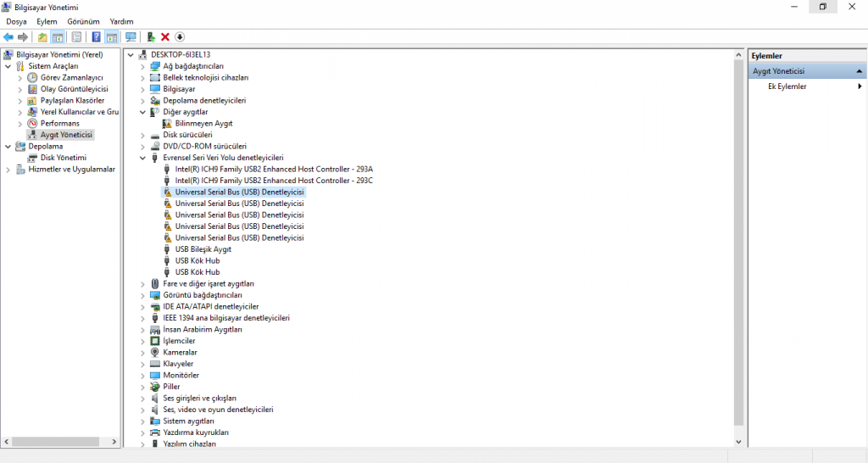The height and width of the screenshot is (463, 868).
Task: Expand Olay Görüntüleyicisi node
Action: [x=20, y=89]
